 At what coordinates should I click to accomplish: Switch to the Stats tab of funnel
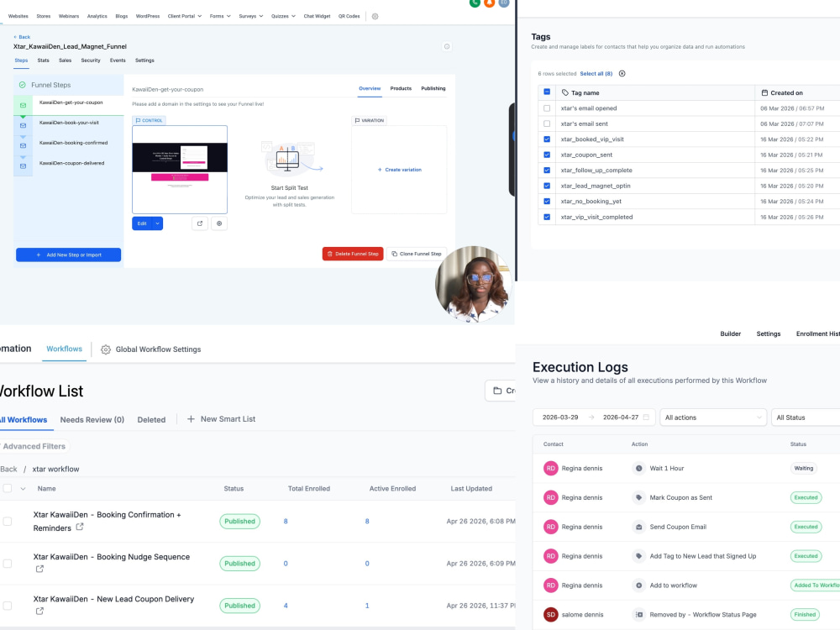tap(44, 60)
